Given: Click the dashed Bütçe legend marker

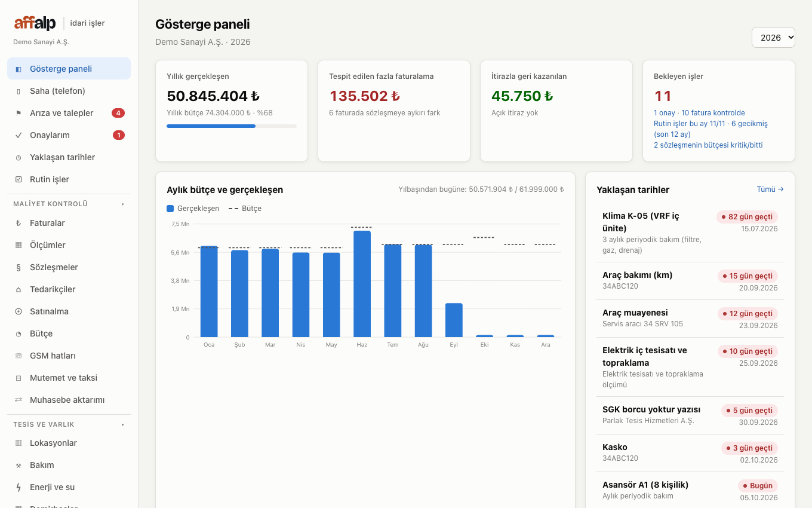Looking at the screenshot, I should point(233,209).
